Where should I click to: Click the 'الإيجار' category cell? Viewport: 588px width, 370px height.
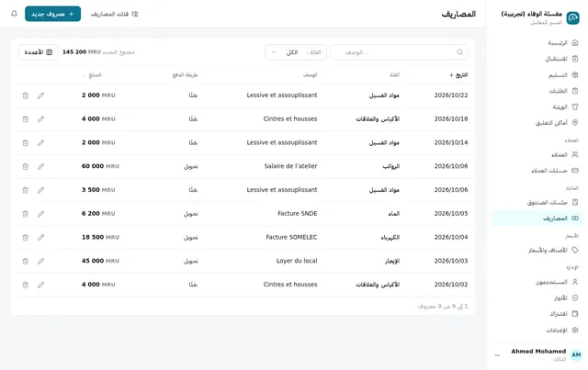392,261
